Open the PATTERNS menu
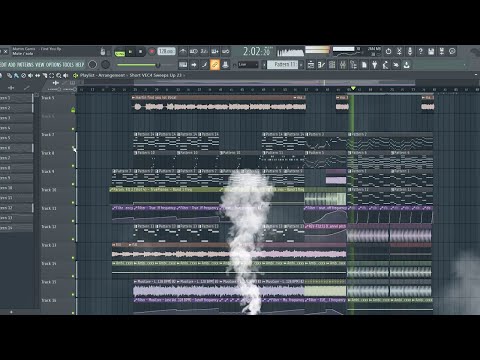 (x=25, y=64)
